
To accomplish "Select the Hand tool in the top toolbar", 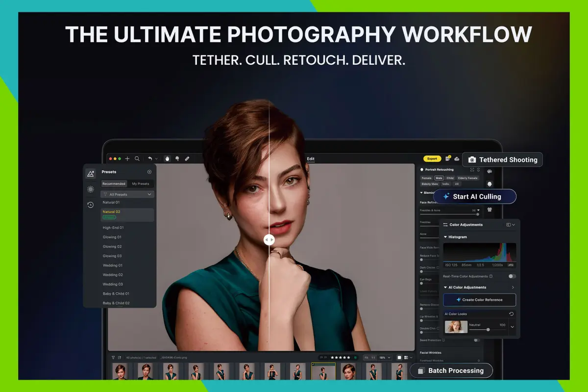I will pos(167,158).
